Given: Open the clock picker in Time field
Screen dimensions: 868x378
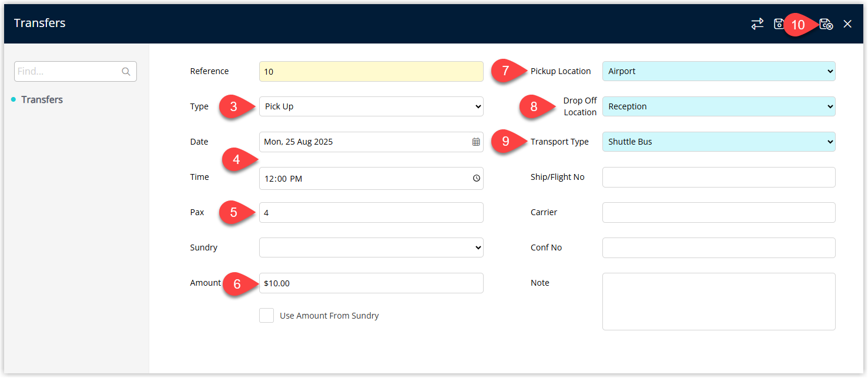Looking at the screenshot, I should click(x=476, y=178).
